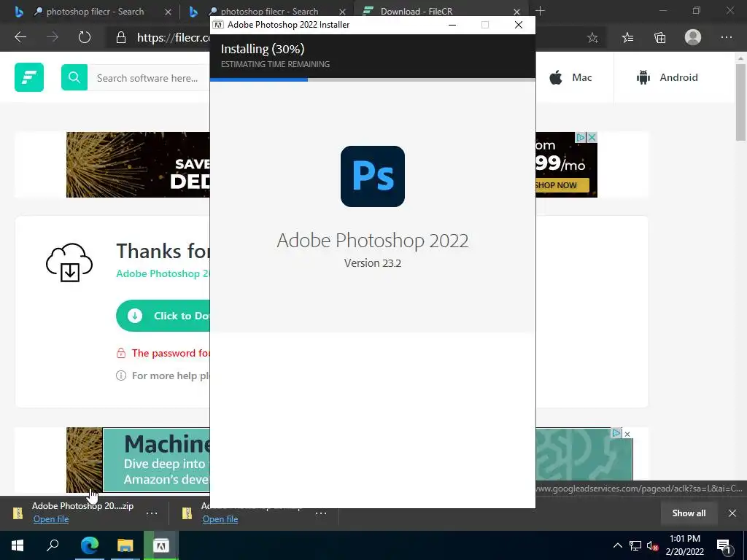Click the Edge address bar URL
Image resolution: width=747 pixels, height=560 pixels.
pos(174,38)
